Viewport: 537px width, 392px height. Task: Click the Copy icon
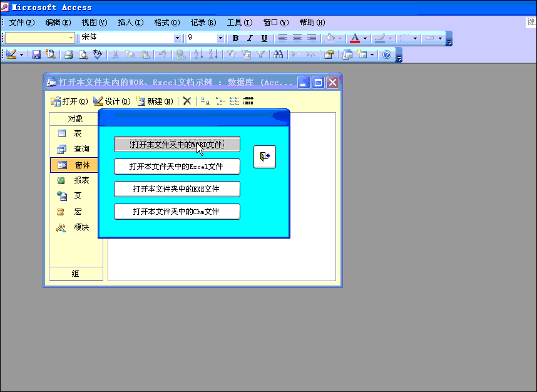[130, 54]
